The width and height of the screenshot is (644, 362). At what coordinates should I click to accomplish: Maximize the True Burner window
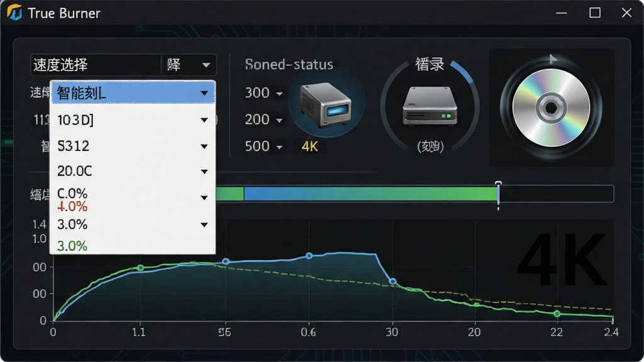[x=595, y=13]
